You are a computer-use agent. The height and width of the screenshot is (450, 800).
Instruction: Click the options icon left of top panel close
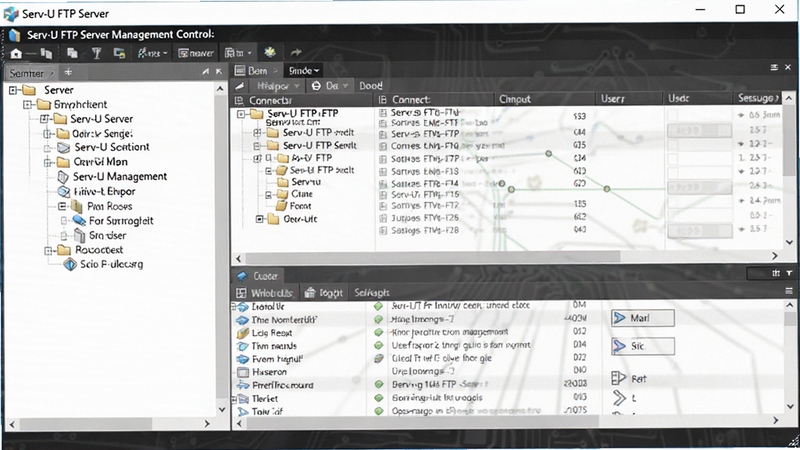click(774, 67)
